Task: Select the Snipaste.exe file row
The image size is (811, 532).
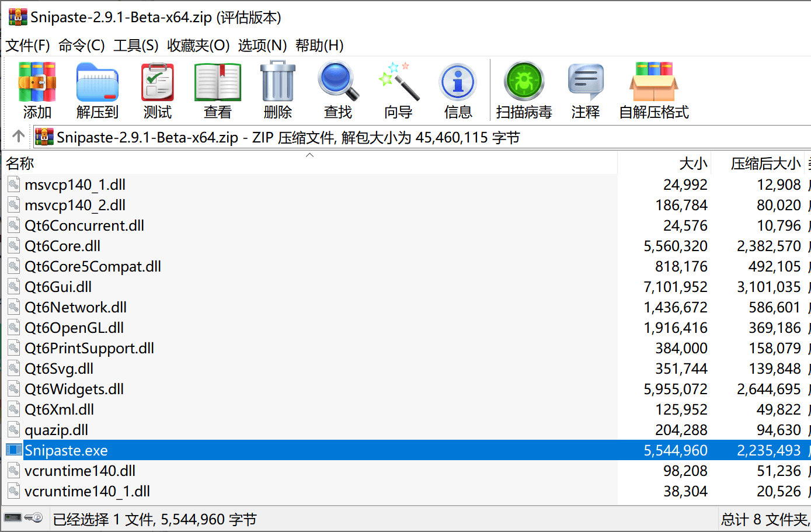Action: (x=66, y=451)
